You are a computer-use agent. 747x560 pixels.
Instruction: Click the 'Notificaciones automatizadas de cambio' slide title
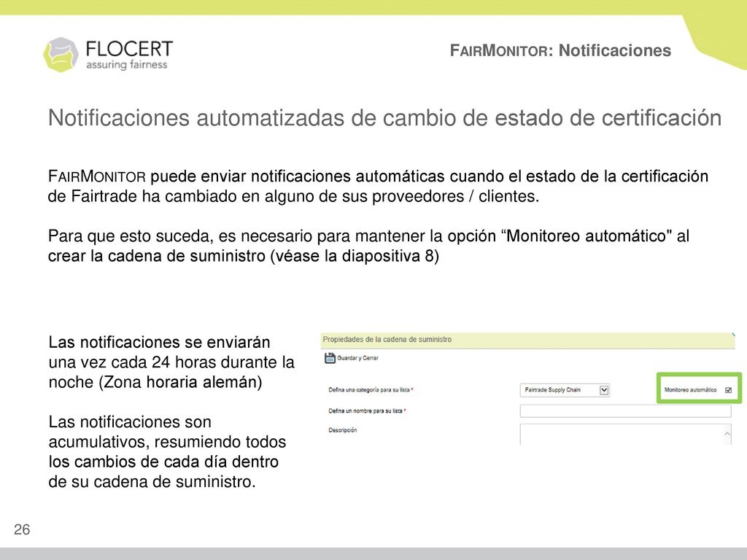point(384,118)
